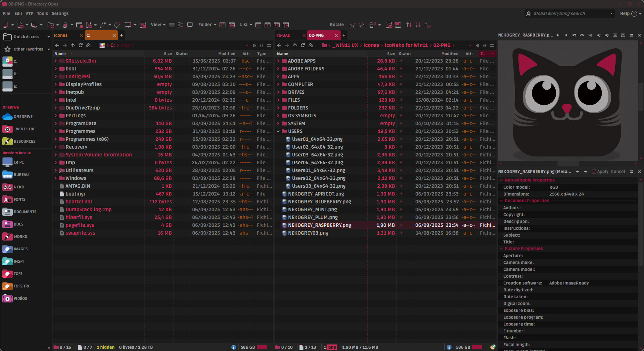Toggle the status checkmark for NEKOGREY_MINT.png

point(401,210)
